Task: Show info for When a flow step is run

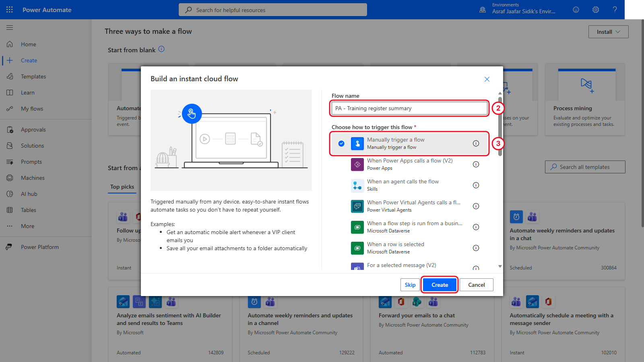Action: [x=476, y=227]
